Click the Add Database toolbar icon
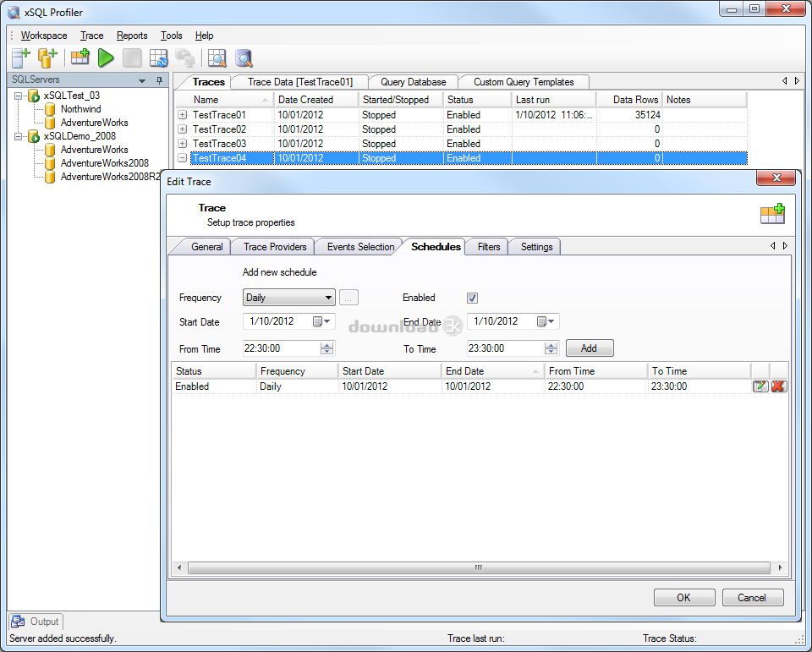This screenshot has height=652, width=812. pyautogui.click(x=47, y=58)
